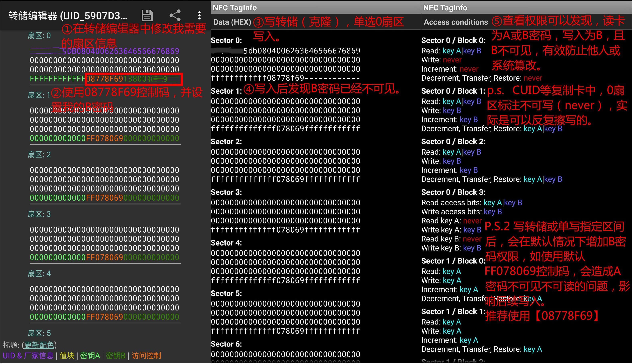Click the 扇区: 4 header
632x364 pixels.
tap(39, 274)
